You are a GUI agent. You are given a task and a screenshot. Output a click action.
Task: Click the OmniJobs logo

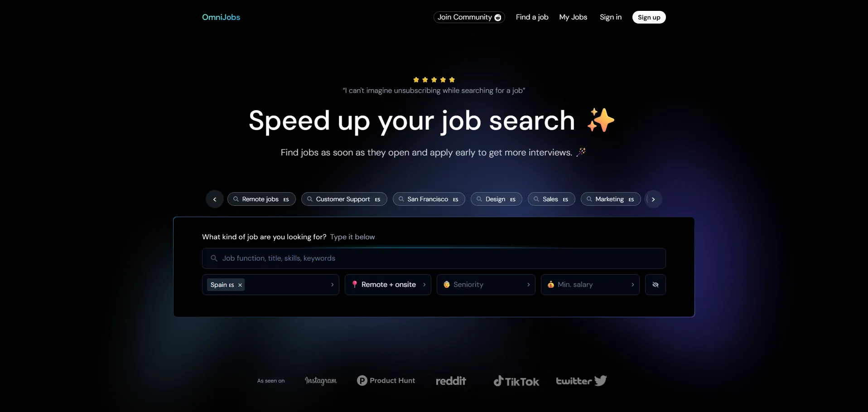coord(221,17)
